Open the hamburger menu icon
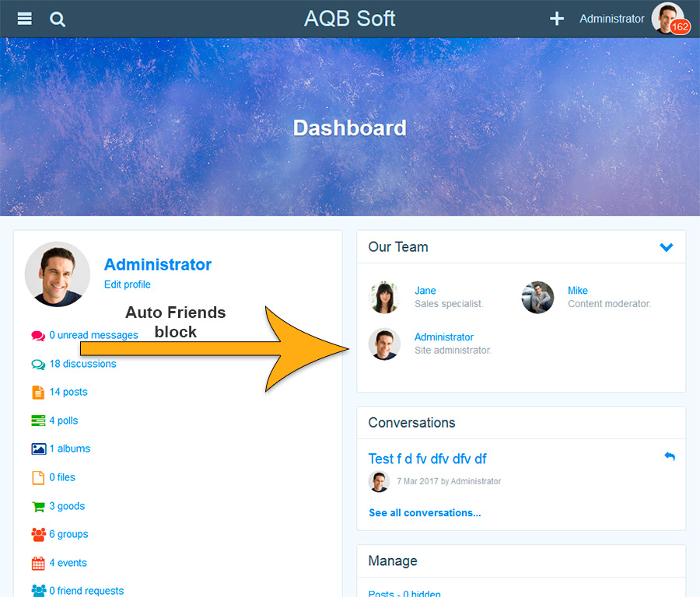 pyautogui.click(x=25, y=19)
